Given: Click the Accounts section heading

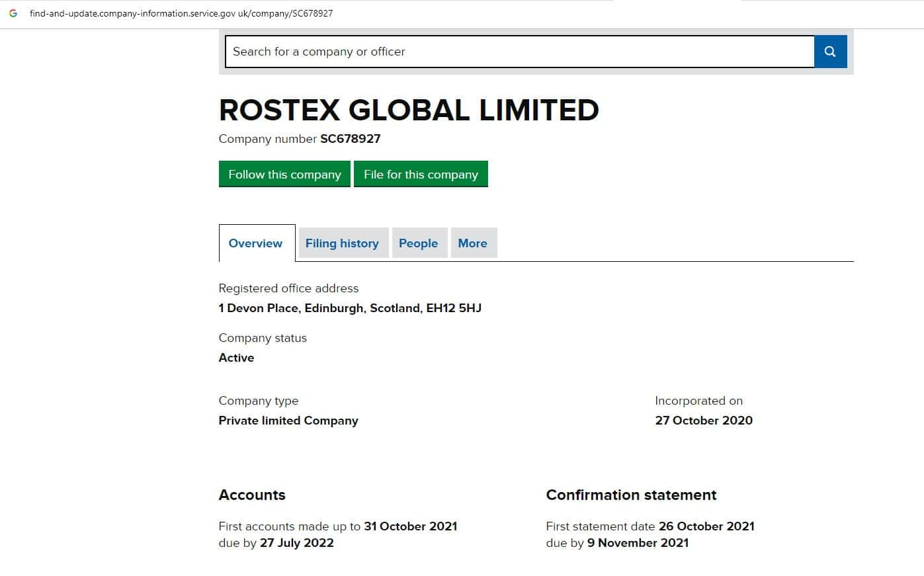Looking at the screenshot, I should point(252,495).
